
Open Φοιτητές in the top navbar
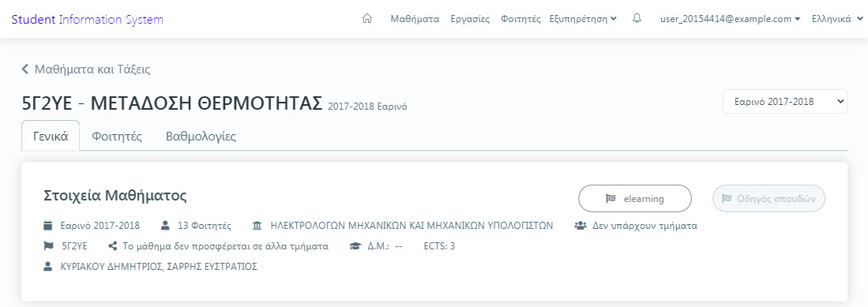tap(520, 19)
